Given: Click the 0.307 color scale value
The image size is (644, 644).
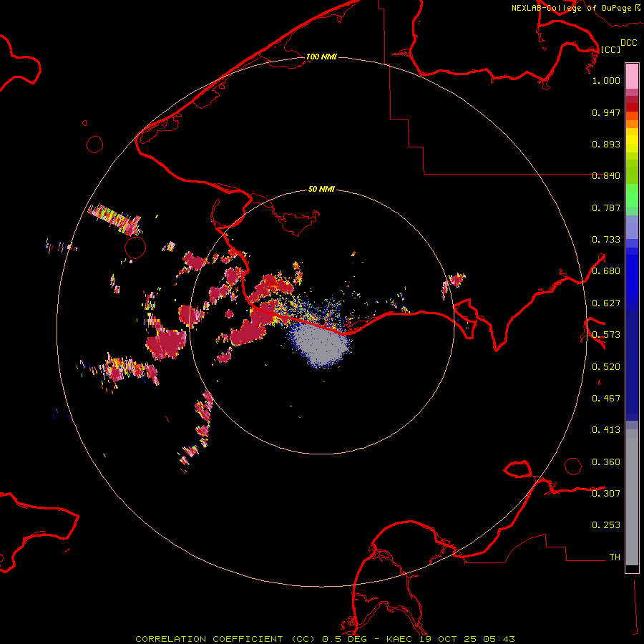Looking at the screenshot, I should 606,494.
